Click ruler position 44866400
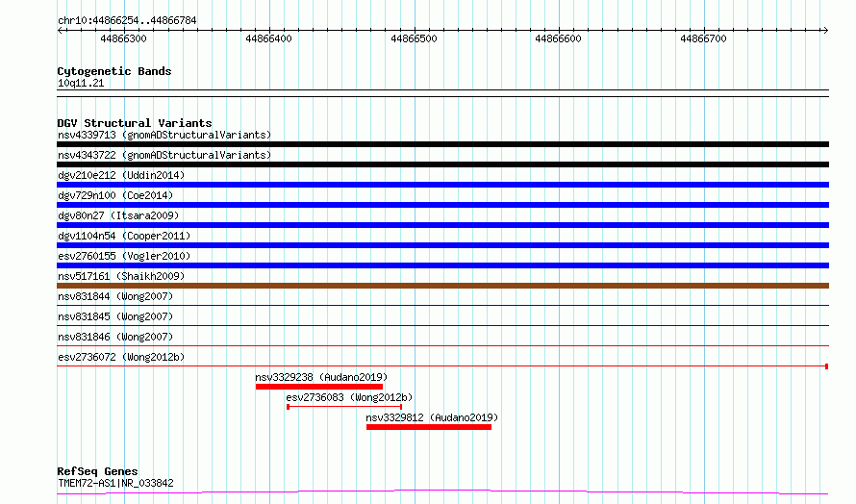The image size is (856, 504). coord(268,38)
